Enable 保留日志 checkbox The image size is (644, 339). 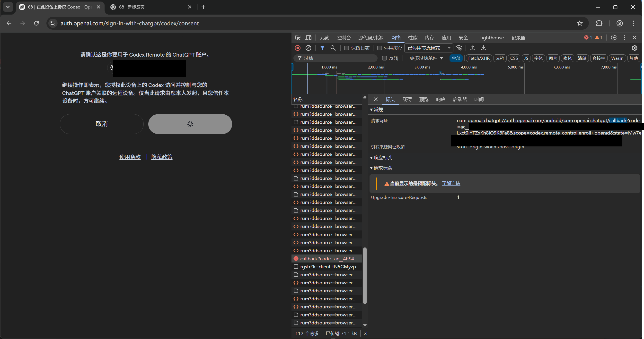pos(346,48)
